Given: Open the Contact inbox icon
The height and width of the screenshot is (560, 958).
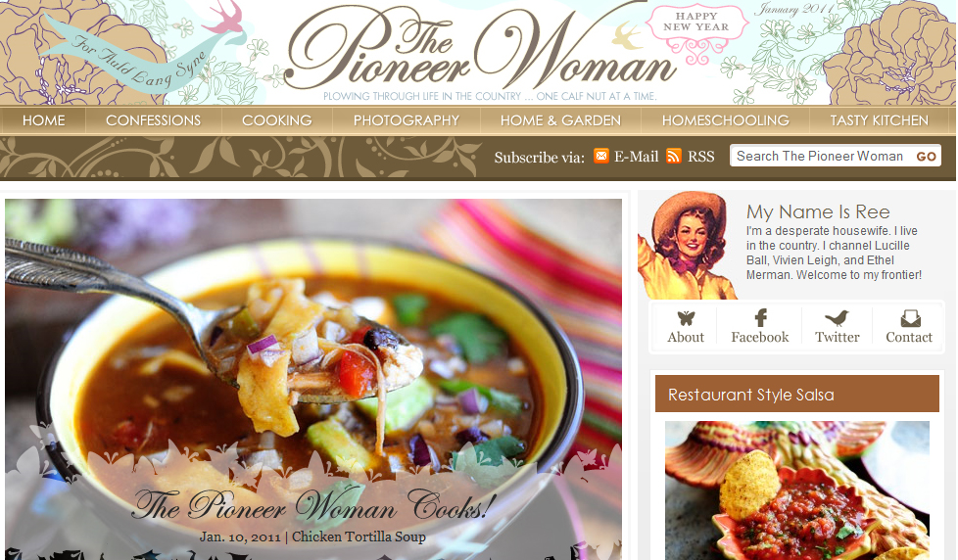Looking at the screenshot, I should 910,318.
